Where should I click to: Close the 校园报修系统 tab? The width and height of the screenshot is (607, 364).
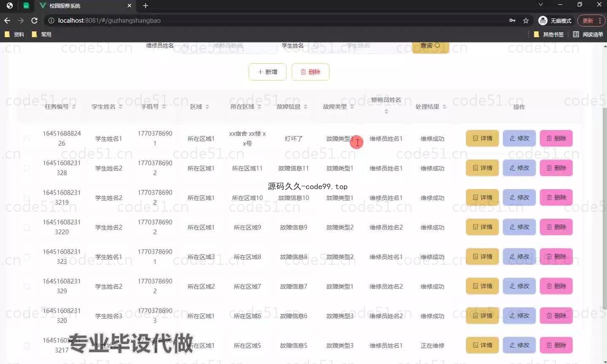129,5
